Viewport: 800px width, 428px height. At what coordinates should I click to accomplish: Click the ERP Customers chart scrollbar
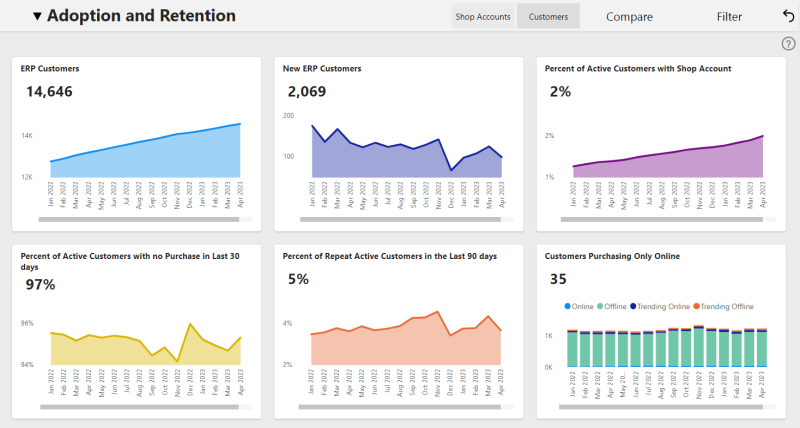[x=139, y=220]
